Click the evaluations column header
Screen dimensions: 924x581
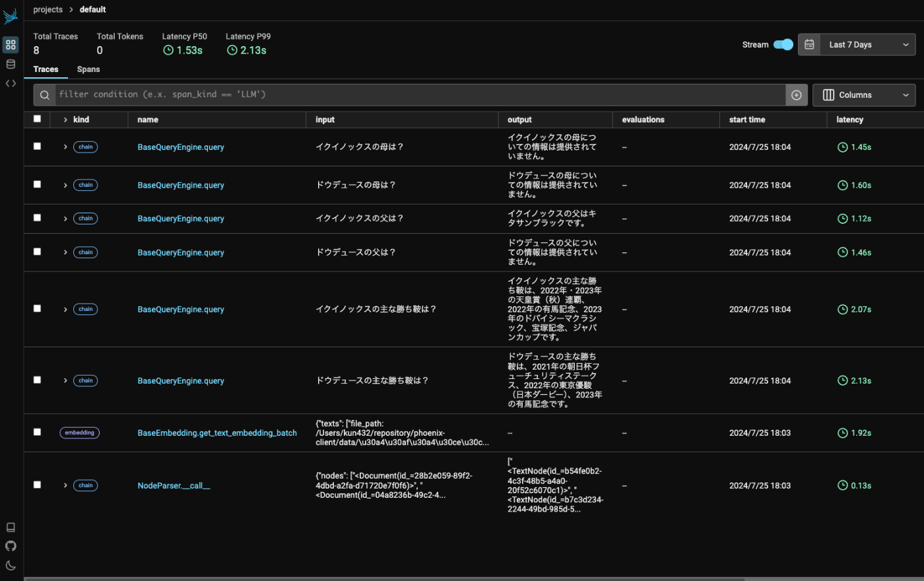643,120
